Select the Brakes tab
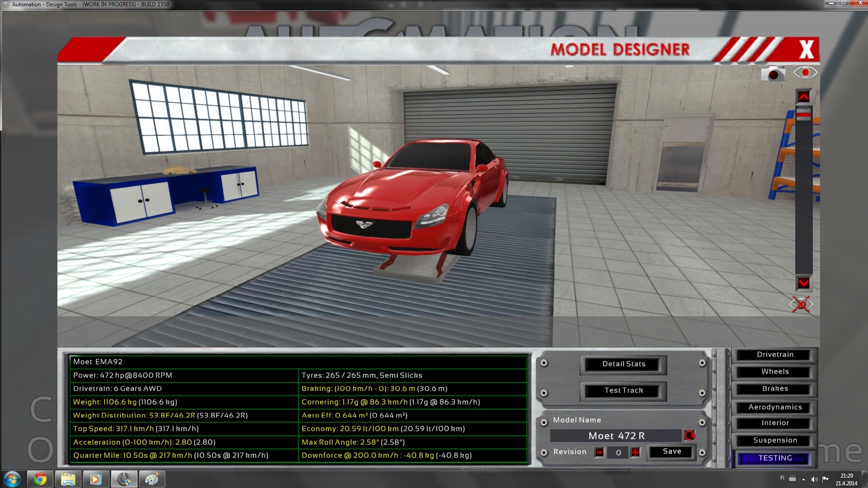Viewport: 868px width, 488px height. point(775,389)
